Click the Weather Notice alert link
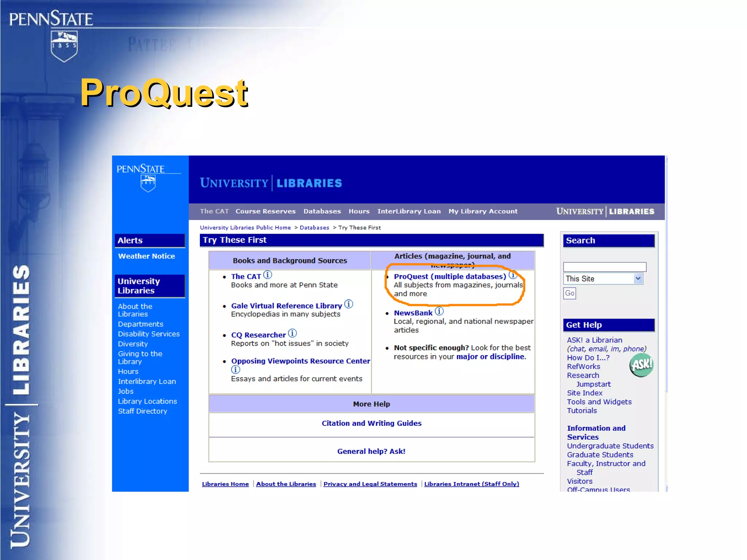The image size is (747, 560). point(147,256)
